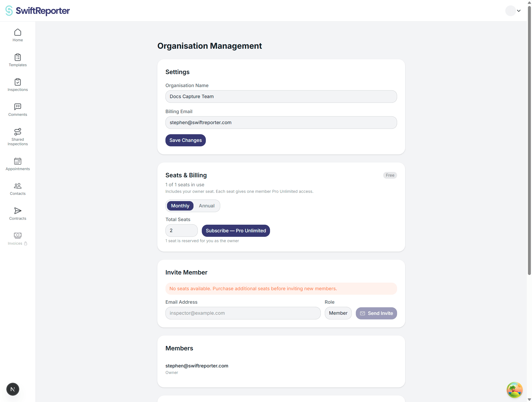Screen dimensions: 532x402
Task: Click the locked Invoices money icon
Action: (18, 235)
